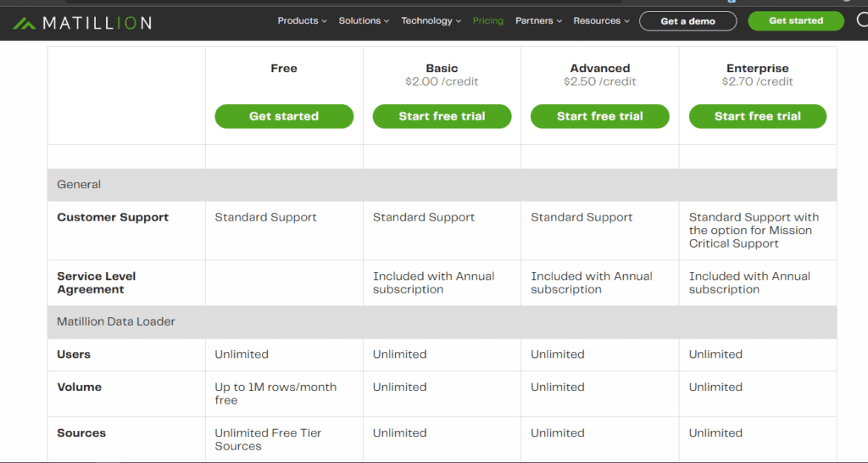Viewport: 868px width, 463px height.
Task: Open the Partners dropdown
Action: click(538, 21)
